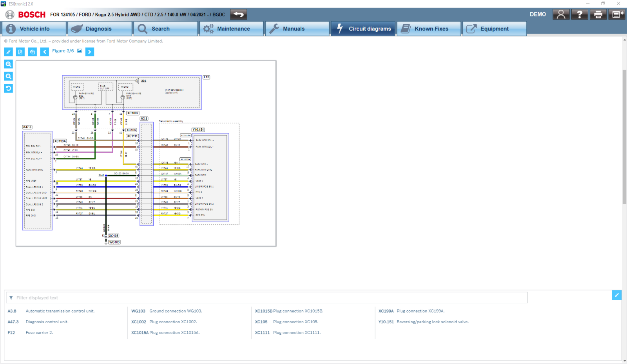Screen dimensions: 627x364
Task: Go back using the return arrow button
Action: 238,14
